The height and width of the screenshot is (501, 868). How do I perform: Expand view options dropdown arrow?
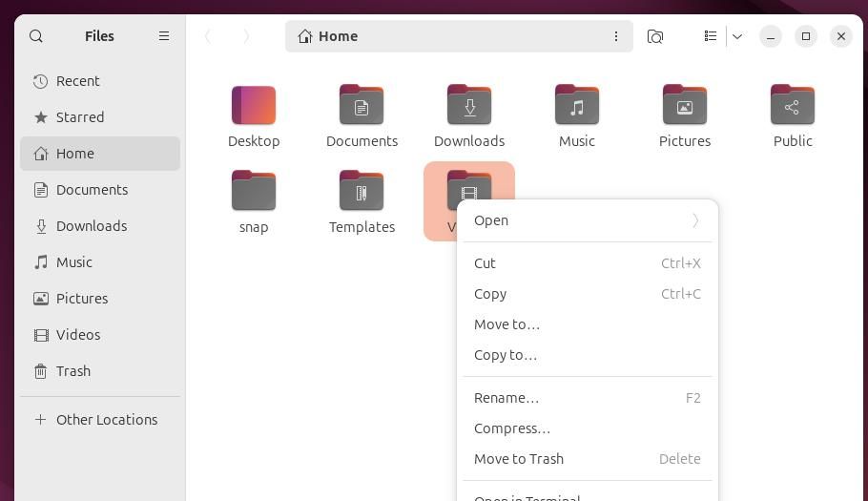tap(736, 36)
